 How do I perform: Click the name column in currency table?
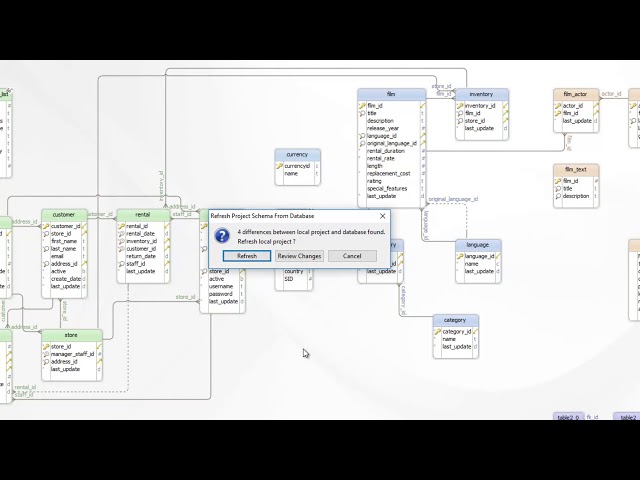(x=291, y=173)
